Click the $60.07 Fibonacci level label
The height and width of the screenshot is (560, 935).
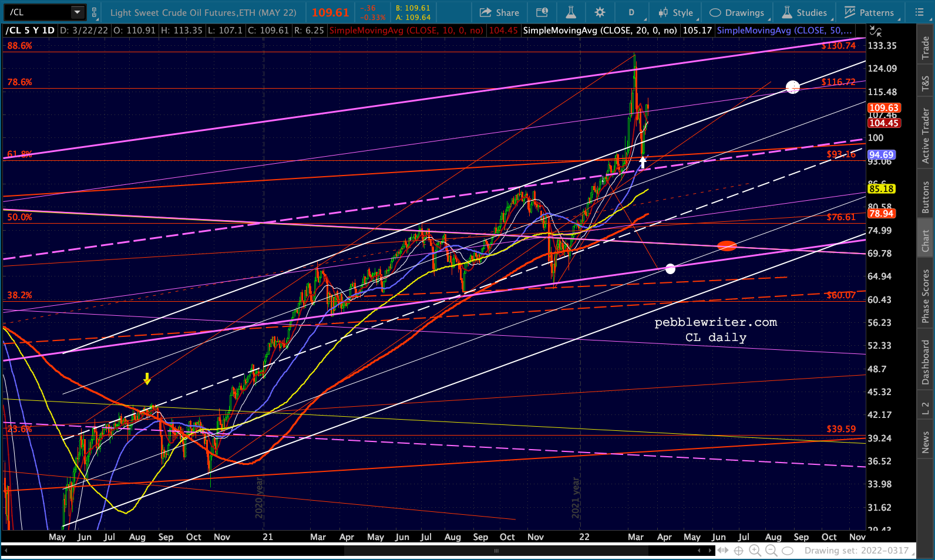click(841, 295)
